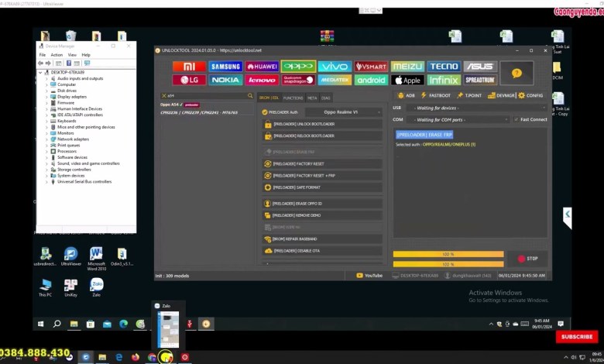
Task: Toggle the PRELOADER Auth checkbox
Action: click(x=265, y=112)
